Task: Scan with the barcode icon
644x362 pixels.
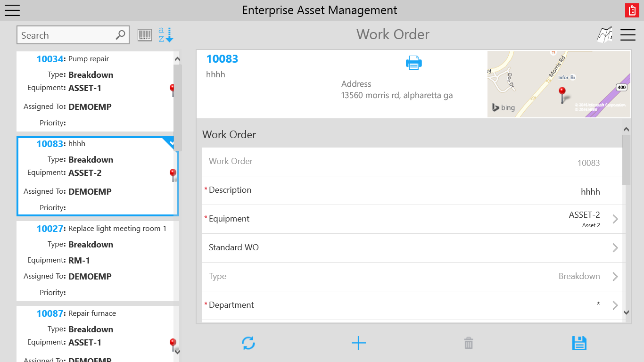Action: (x=145, y=35)
